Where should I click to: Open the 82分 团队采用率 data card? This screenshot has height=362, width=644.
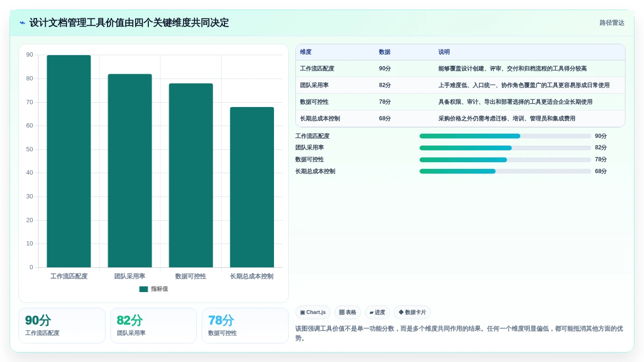click(x=154, y=326)
